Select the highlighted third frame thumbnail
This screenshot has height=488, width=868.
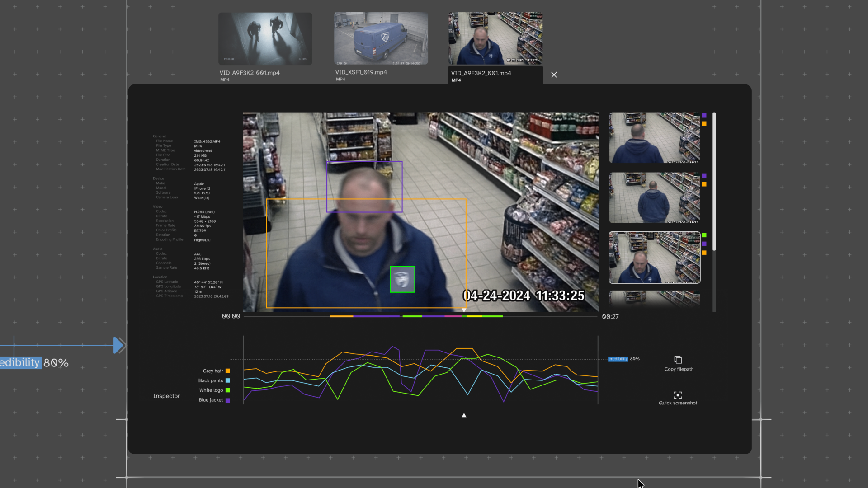pyautogui.click(x=654, y=258)
